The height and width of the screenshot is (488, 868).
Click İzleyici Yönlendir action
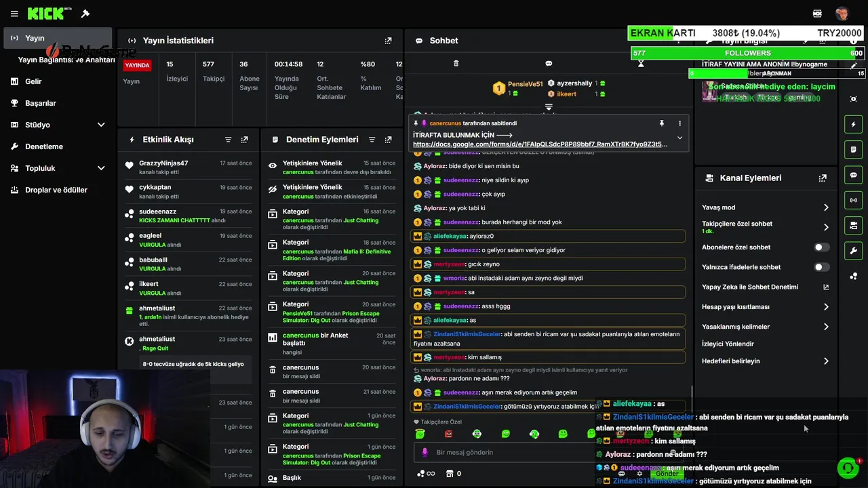(728, 344)
